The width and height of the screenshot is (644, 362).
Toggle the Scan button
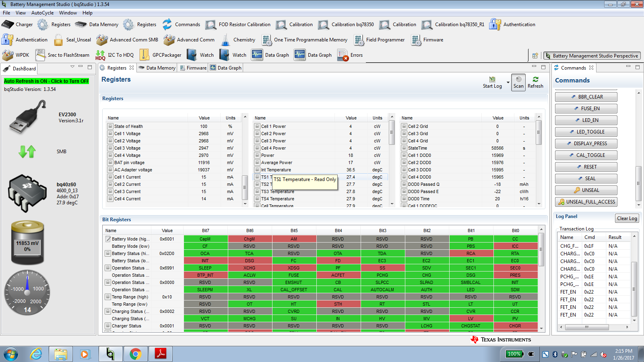pos(518,82)
